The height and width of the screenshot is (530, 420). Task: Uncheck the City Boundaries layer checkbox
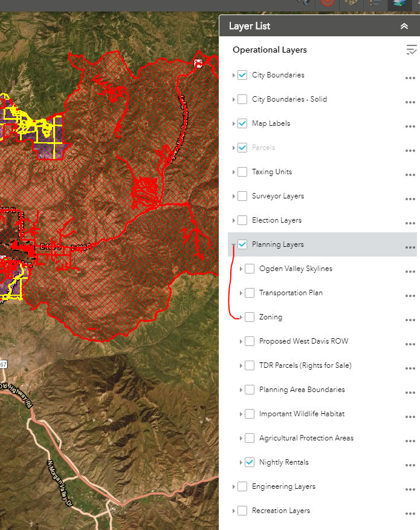click(x=242, y=75)
